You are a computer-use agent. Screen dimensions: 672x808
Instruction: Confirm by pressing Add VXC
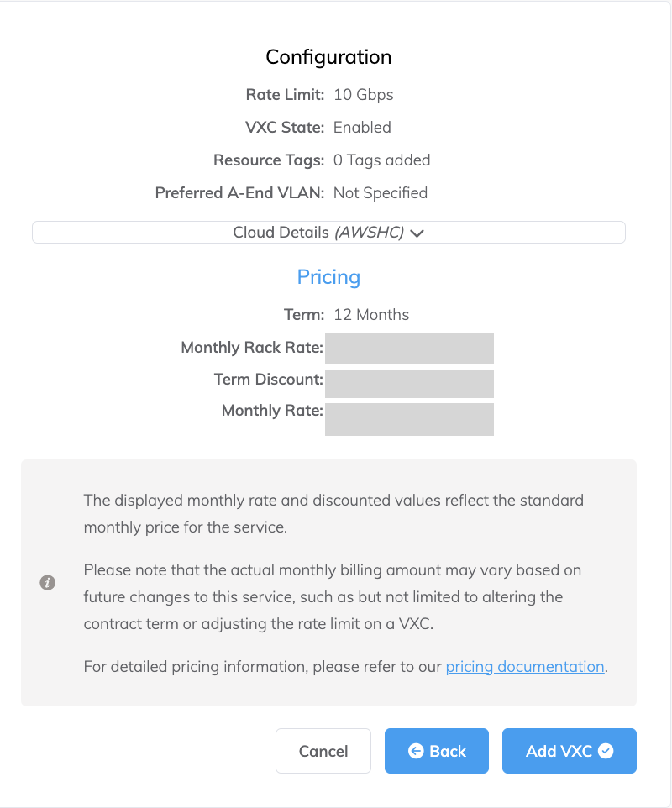pyautogui.click(x=569, y=751)
